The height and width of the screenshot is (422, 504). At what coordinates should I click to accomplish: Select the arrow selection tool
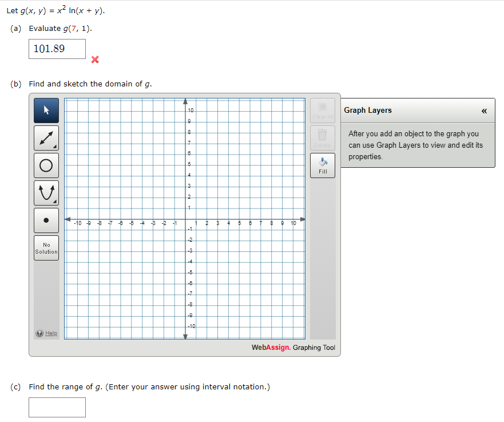point(46,110)
